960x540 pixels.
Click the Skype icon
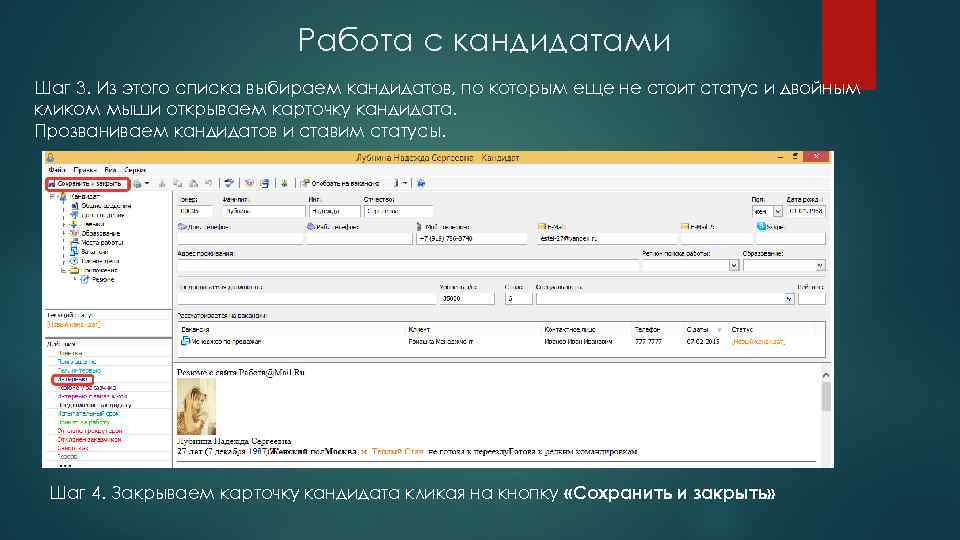[761, 227]
